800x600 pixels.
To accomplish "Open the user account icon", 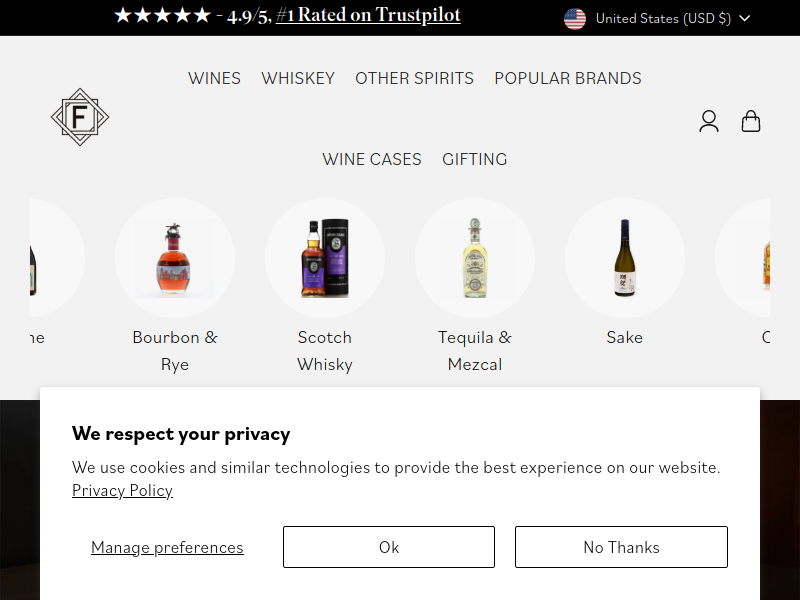I will (709, 121).
